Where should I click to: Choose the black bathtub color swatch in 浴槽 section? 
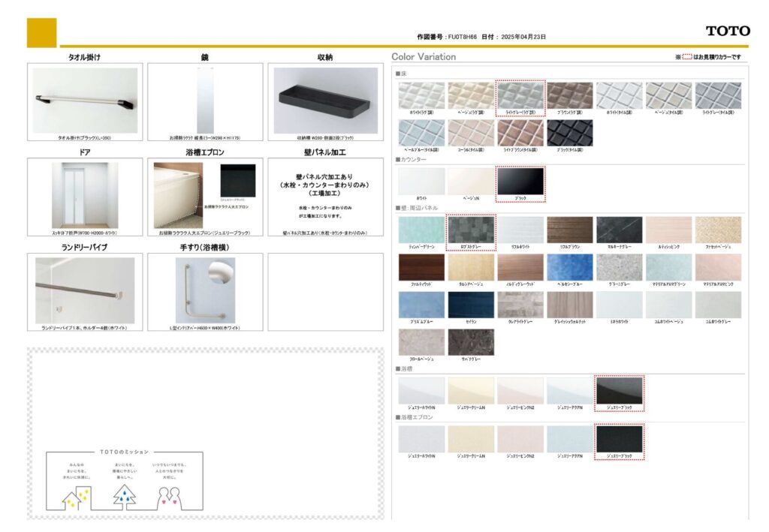pos(618,390)
